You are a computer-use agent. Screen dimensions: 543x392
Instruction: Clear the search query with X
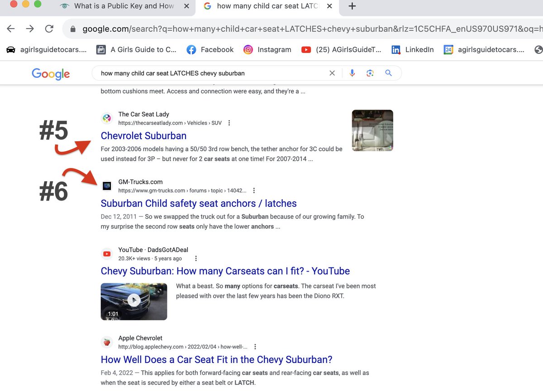tap(332, 73)
